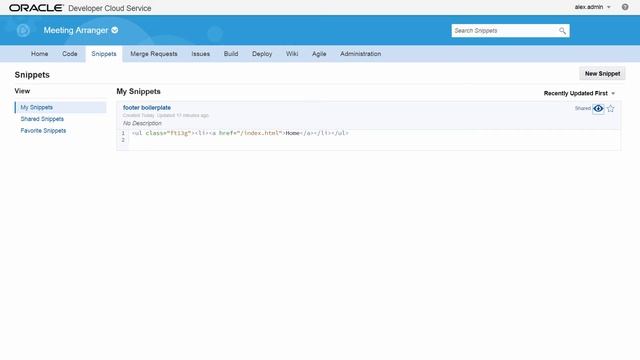Image resolution: width=640 pixels, height=360 pixels.
Task: Click the snippet code line 1 text
Action: tap(240, 133)
